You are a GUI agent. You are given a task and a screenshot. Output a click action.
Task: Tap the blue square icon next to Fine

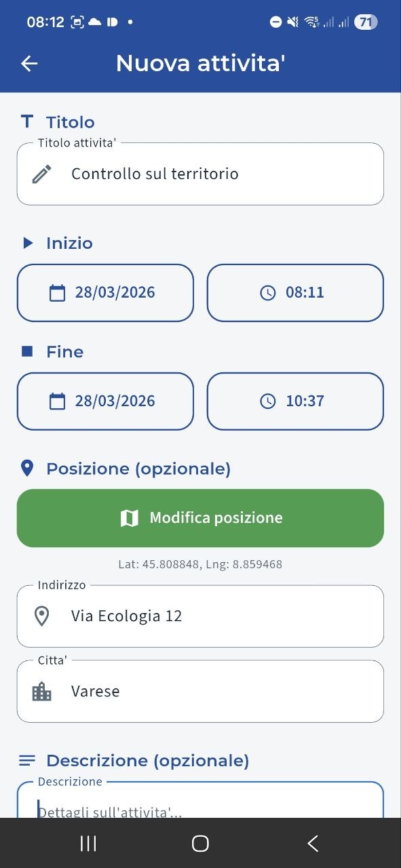click(x=26, y=351)
